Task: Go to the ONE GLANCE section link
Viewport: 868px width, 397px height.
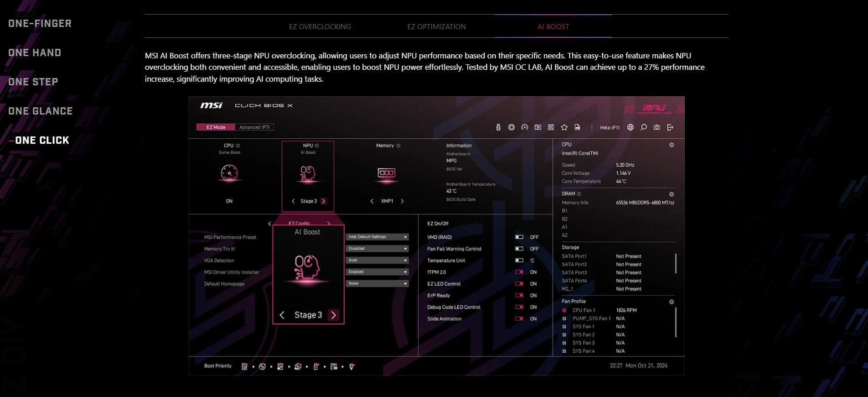Action: click(x=41, y=111)
